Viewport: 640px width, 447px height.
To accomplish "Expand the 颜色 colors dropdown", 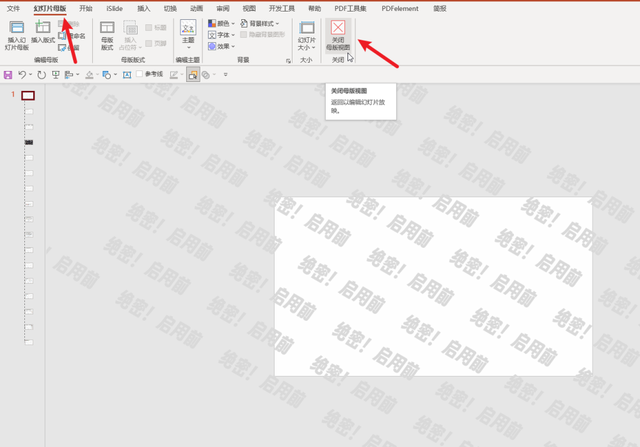I will click(222, 24).
